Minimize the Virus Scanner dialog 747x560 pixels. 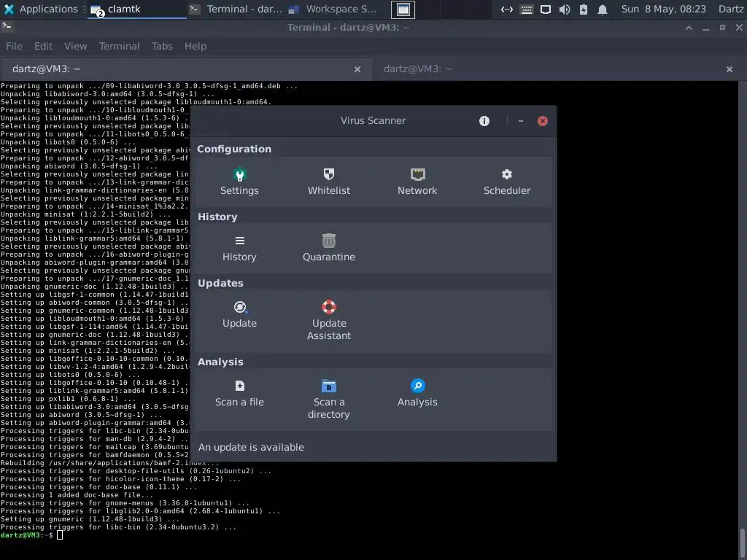point(521,121)
